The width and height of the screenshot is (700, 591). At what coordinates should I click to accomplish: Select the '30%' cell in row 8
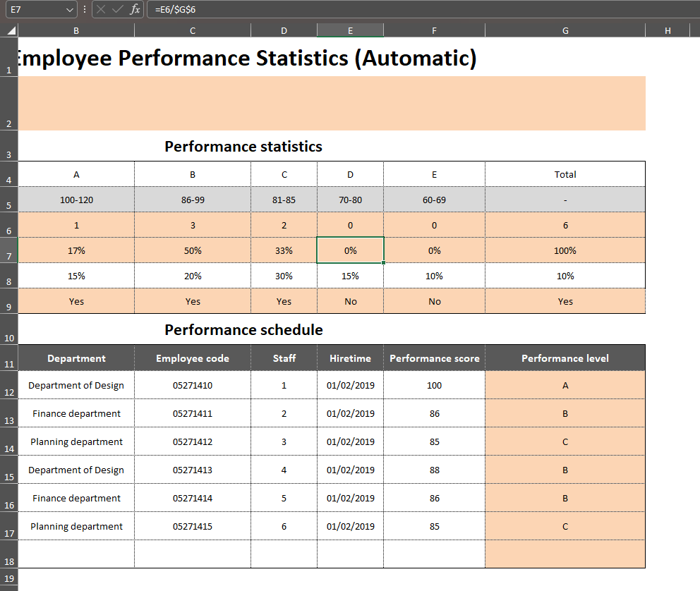[x=284, y=276]
